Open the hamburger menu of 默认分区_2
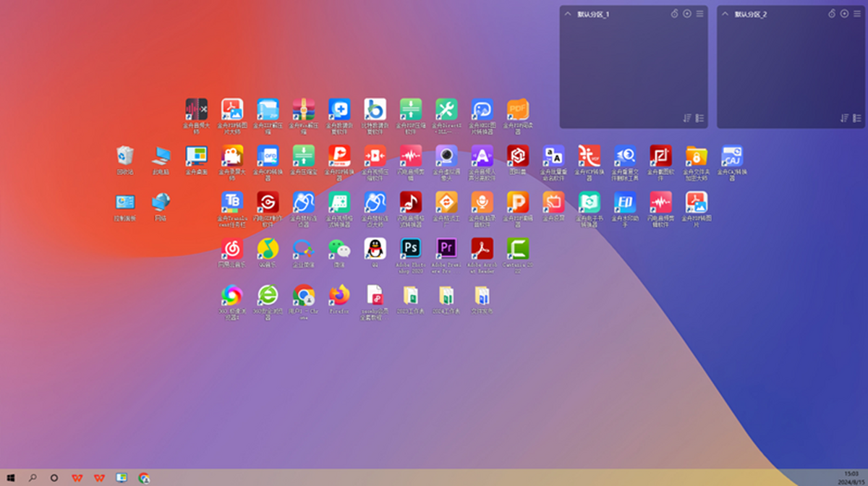Viewport: 868px width, 486px height. pos(857,14)
